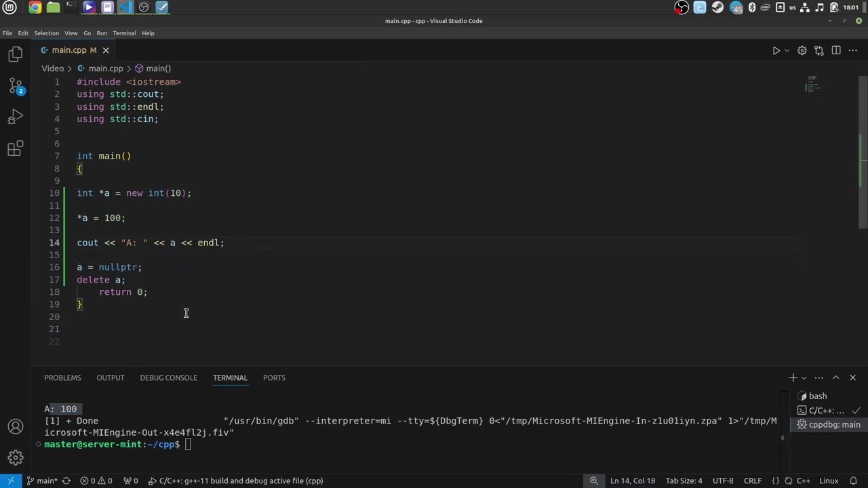Image resolution: width=868 pixels, height=488 pixels.
Task: Expand the run button dropdown arrow
Action: [787, 51]
